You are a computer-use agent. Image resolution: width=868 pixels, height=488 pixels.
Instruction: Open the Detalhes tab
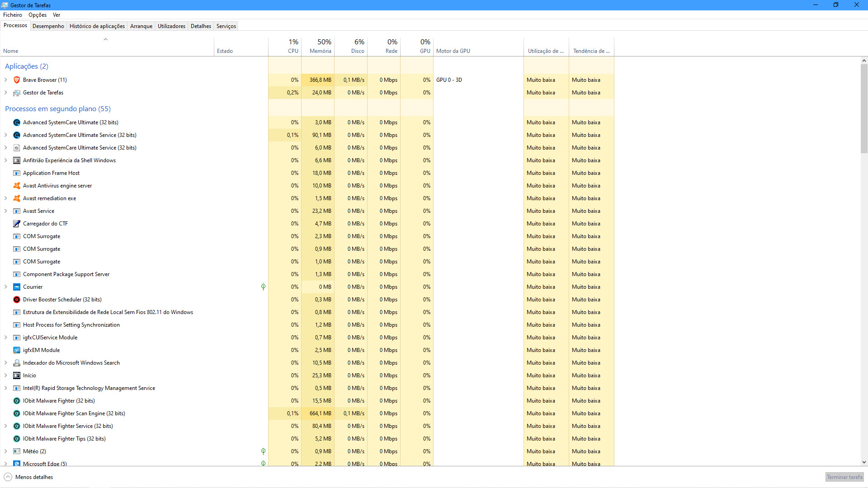[x=201, y=26]
